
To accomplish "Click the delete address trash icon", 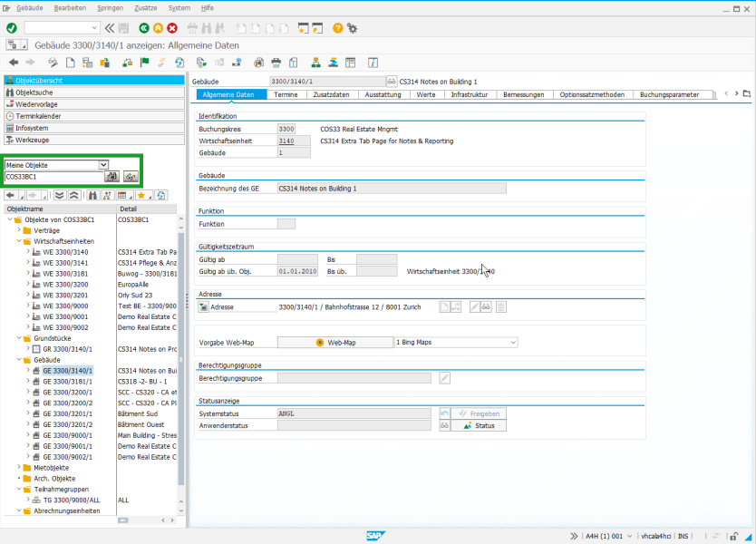I will 501,307.
